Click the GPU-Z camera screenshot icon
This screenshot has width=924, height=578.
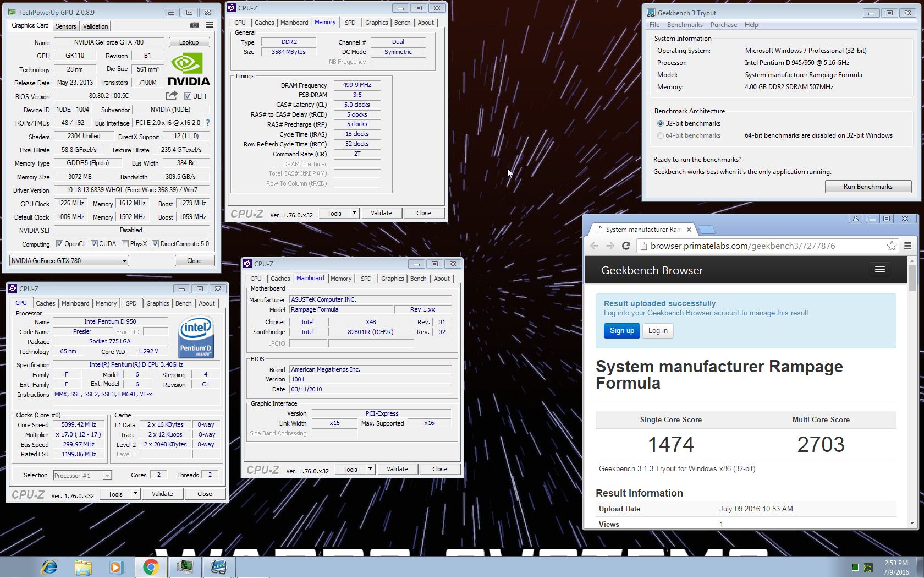click(195, 25)
